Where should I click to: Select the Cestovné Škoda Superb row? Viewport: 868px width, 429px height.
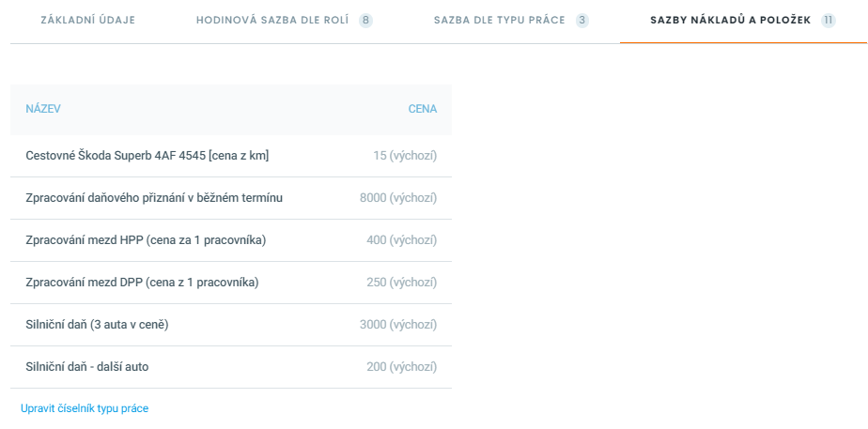[231, 156]
